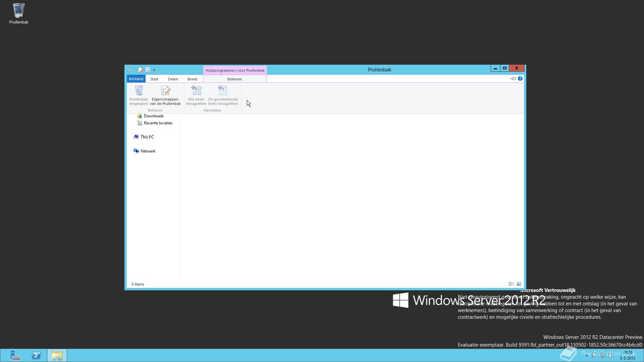Click the network tray icon
Viewport: 644px width, 362px height.
coord(603,355)
